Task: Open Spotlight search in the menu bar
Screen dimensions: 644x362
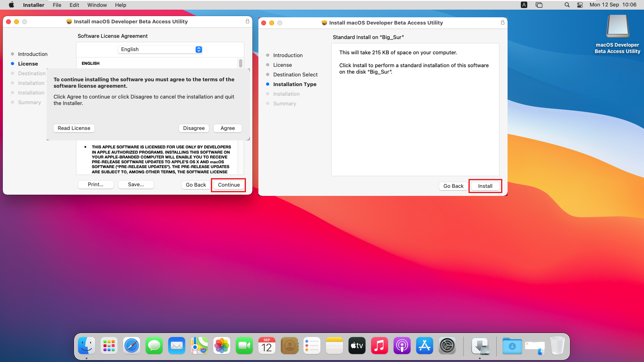Action: pyautogui.click(x=567, y=5)
